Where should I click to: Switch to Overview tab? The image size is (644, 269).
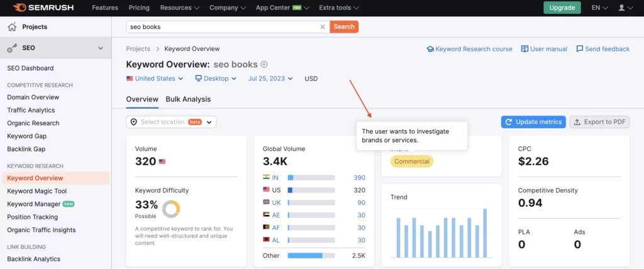click(142, 99)
